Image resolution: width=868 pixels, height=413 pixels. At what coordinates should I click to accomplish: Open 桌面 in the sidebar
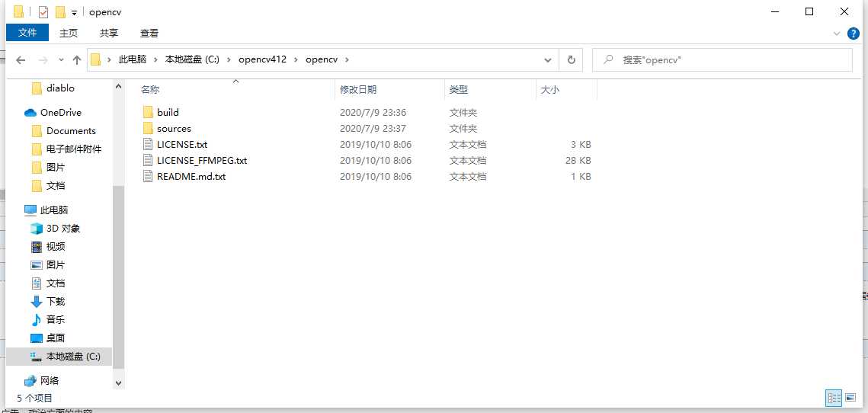coord(56,338)
